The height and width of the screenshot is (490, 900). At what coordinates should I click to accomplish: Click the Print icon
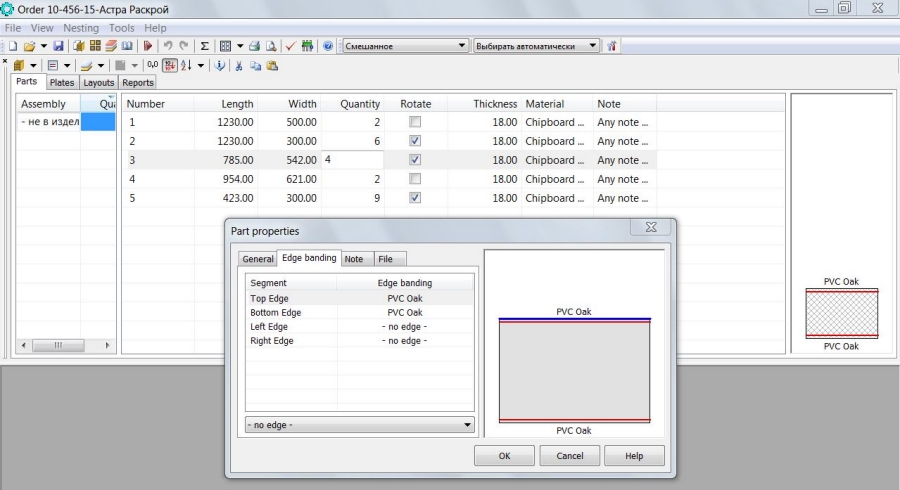(254, 46)
